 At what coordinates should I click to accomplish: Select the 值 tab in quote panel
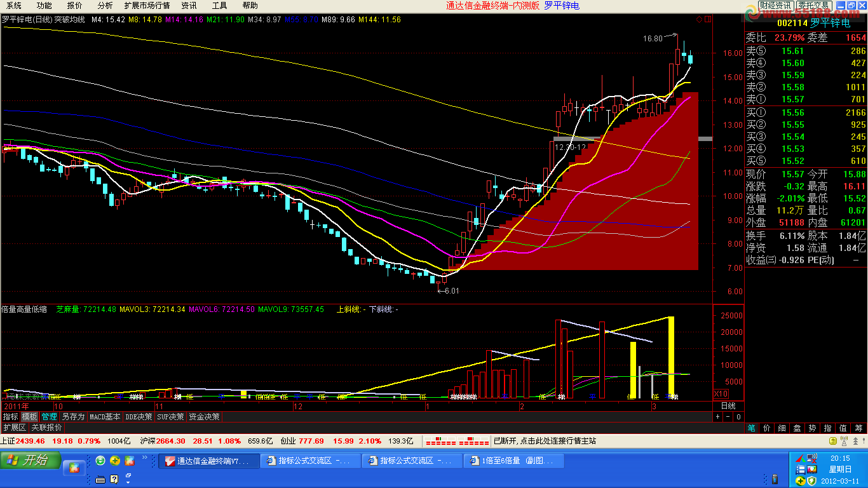coord(843,428)
